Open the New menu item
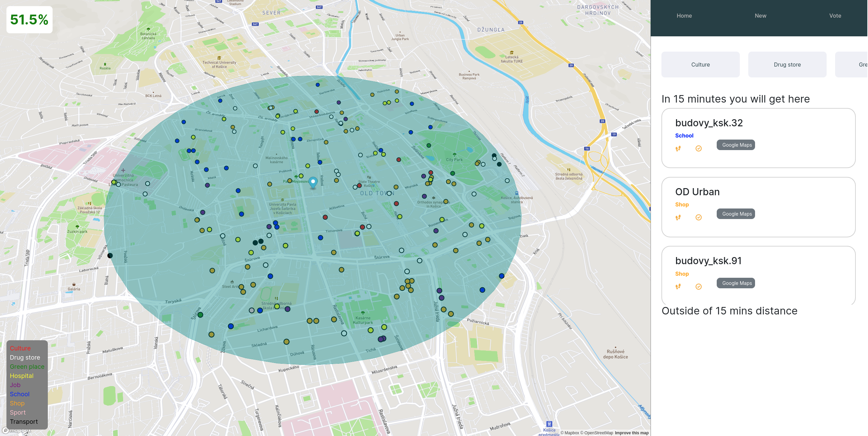Image resolution: width=868 pixels, height=436 pixels. pyautogui.click(x=760, y=16)
